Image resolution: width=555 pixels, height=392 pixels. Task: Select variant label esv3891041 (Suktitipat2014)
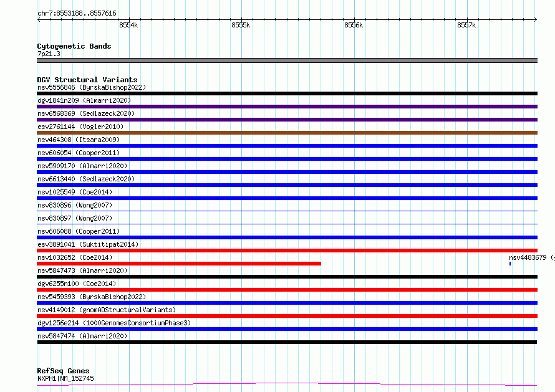click(x=88, y=244)
